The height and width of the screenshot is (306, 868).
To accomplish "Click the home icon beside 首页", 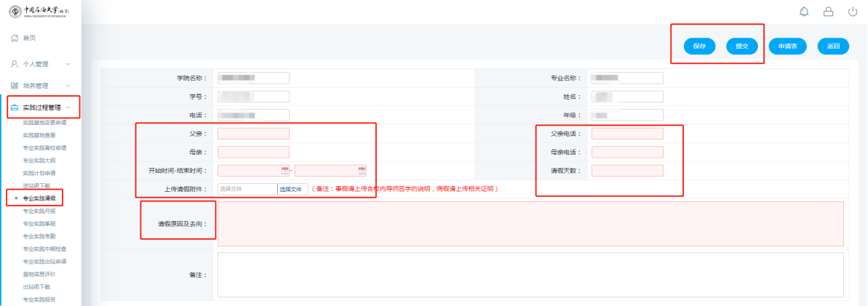I will click(14, 38).
